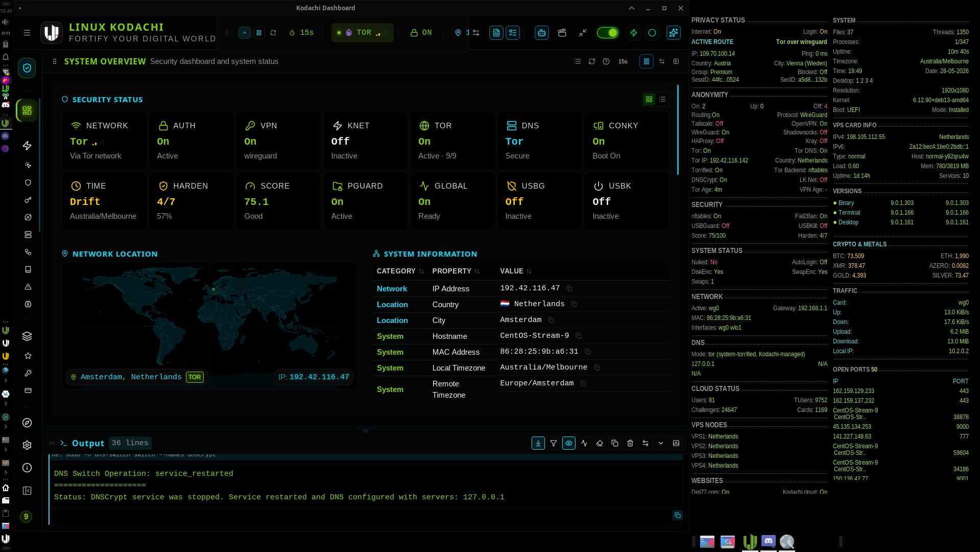
Task: Click the panel layout icon at the System Overview bar's right end
Action: 676,61
